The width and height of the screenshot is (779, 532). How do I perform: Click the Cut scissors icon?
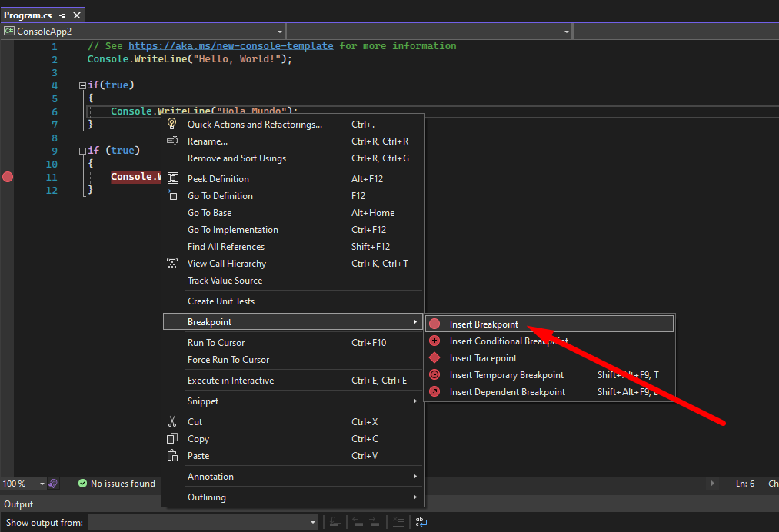click(172, 422)
